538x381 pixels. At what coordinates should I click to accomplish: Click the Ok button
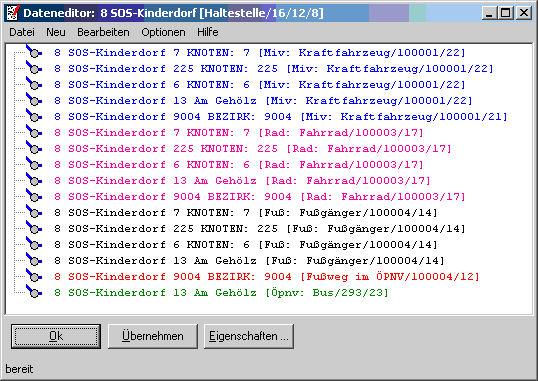point(56,336)
